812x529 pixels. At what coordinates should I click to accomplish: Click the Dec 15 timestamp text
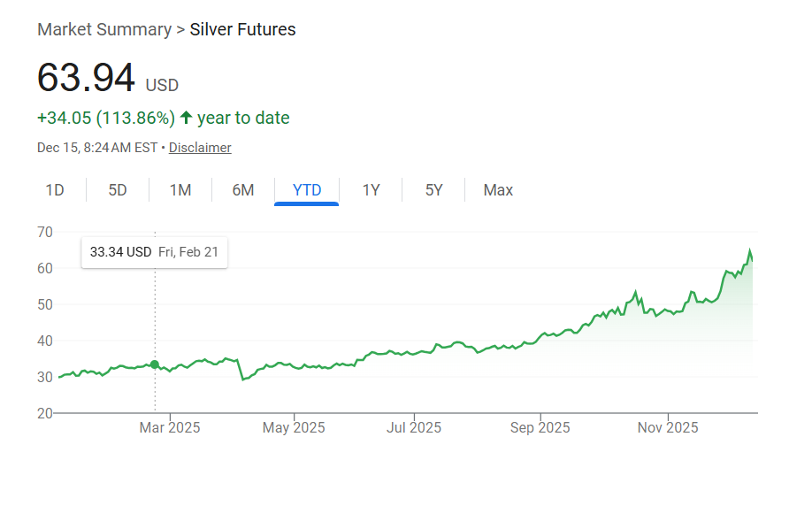pyautogui.click(x=95, y=147)
